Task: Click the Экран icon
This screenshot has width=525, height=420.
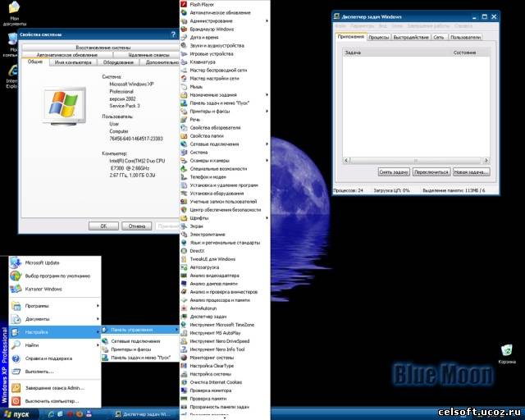Action: (x=184, y=226)
